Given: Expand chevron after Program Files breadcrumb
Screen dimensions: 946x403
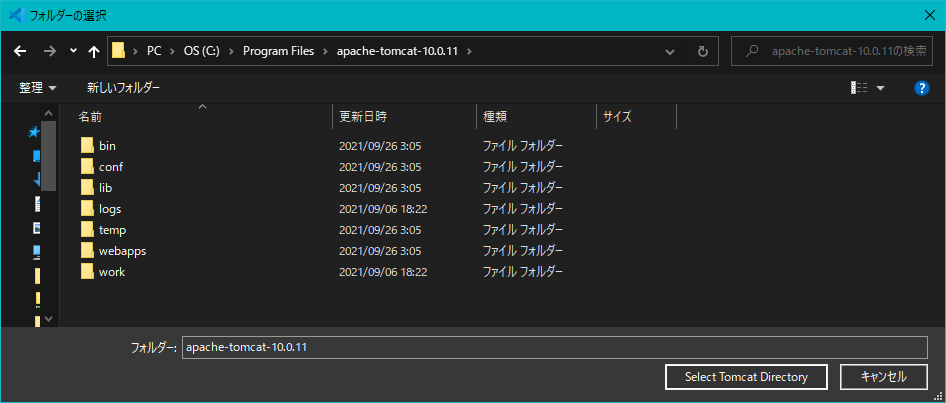Looking at the screenshot, I should tap(326, 51).
